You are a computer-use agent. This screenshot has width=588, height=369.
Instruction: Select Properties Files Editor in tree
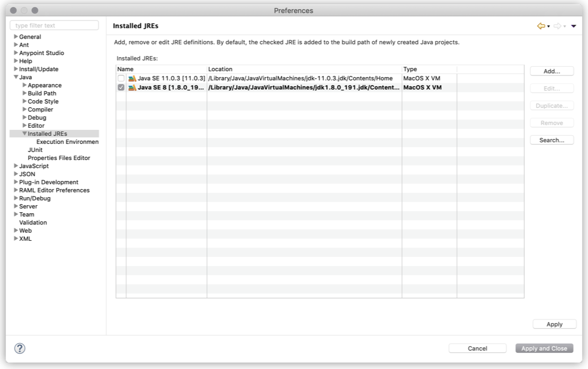point(59,158)
